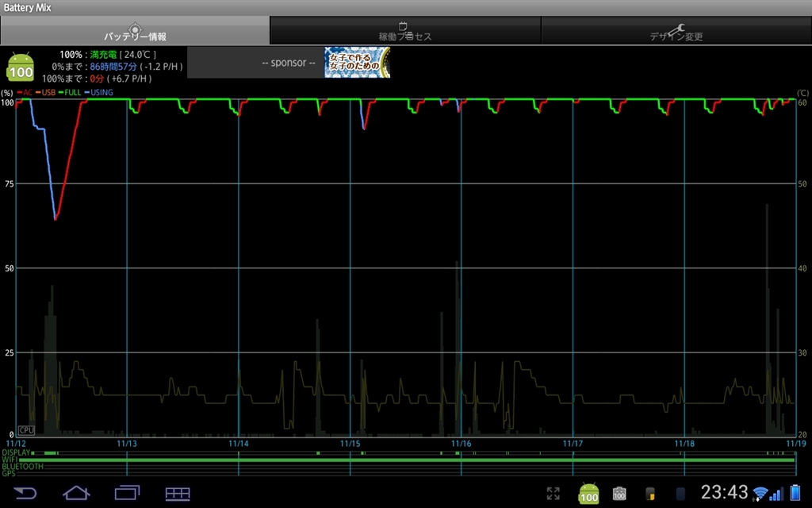Tap the grid menu button in navigation bar
Viewport: 812px width, 508px height.
point(177,493)
